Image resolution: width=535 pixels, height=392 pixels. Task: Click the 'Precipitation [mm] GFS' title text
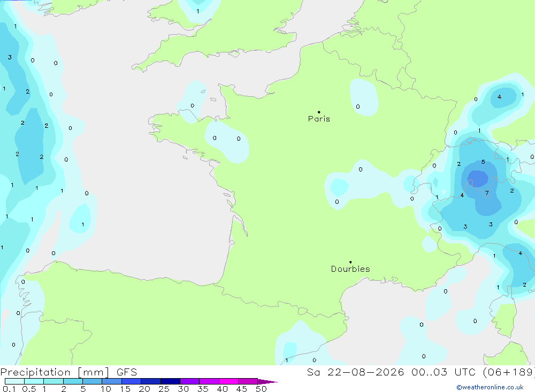pos(68,372)
